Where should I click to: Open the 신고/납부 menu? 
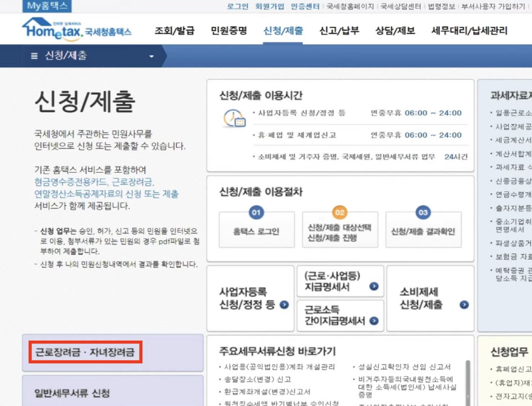339,31
